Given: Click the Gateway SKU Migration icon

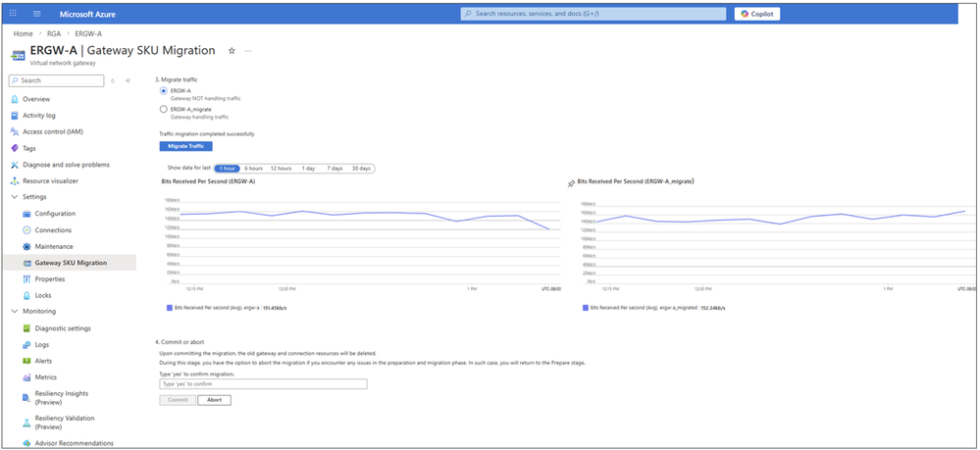Looking at the screenshot, I should point(26,263).
